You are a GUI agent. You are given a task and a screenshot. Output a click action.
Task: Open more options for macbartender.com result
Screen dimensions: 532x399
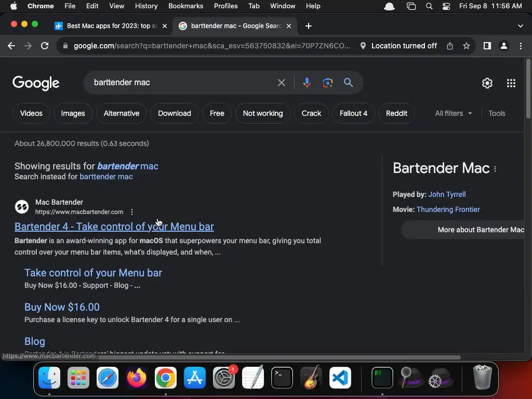(x=132, y=212)
